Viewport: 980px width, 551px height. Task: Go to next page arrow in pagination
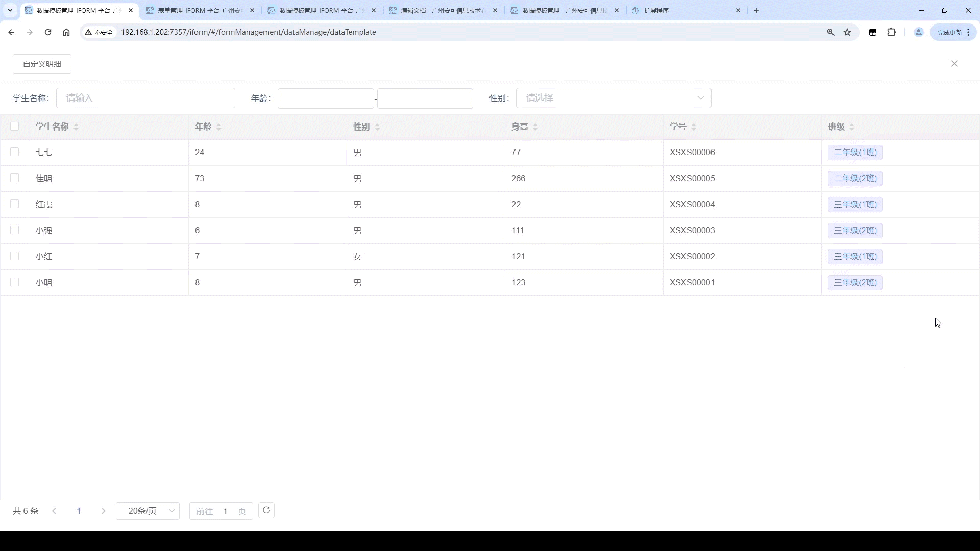coord(104,511)
